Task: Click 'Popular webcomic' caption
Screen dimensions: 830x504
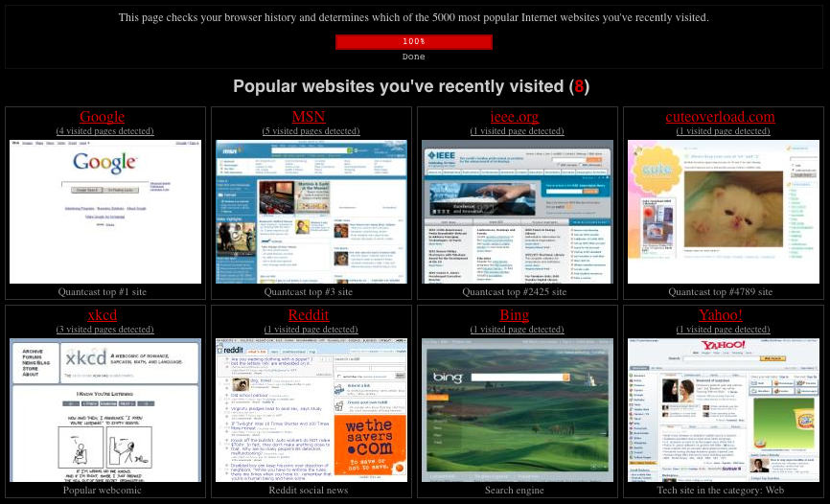Action: pos(103,491)
